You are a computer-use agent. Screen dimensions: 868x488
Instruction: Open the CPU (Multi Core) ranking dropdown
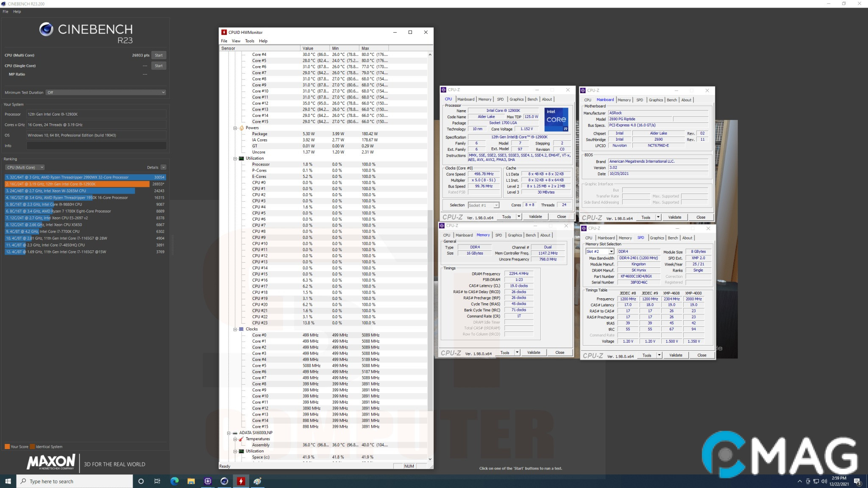pyautogui.click(x=25, y=167)
